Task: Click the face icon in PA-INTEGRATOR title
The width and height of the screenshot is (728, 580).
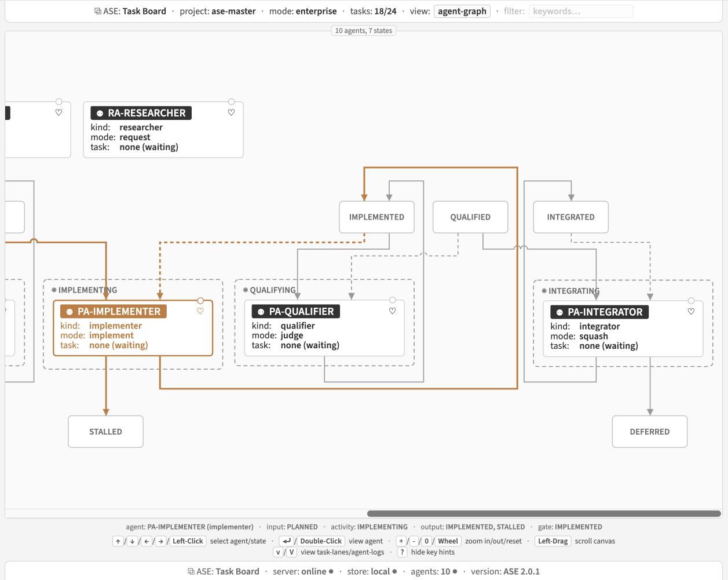Action: tap(559, 312)
